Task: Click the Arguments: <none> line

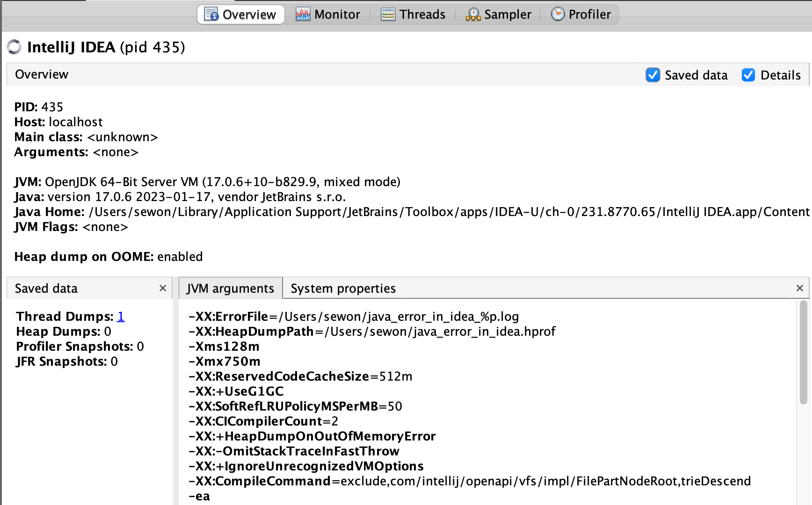Action: point(76,152)
